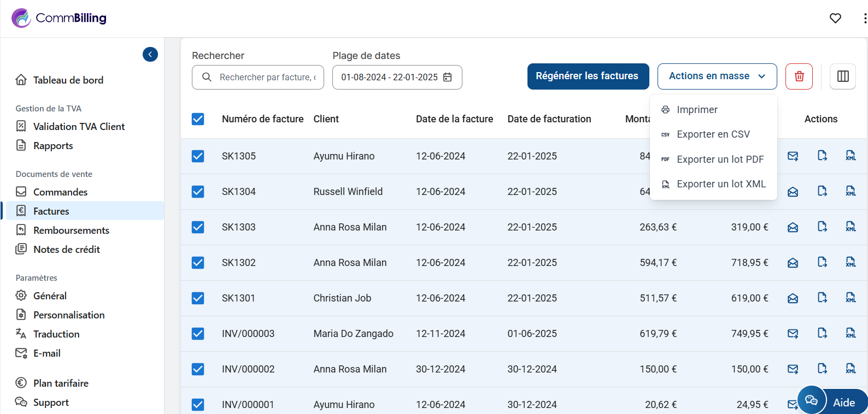The width and height of the screenshot is (868, 414).
Task: Download XML for invoice SK1303
Action: click(x=851, y=227)
